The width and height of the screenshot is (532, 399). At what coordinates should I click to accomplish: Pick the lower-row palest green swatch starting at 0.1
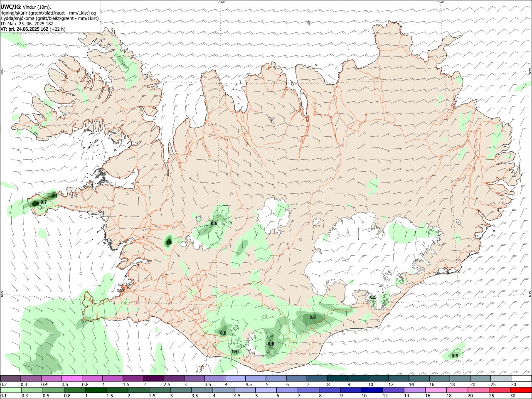[11, 390]
